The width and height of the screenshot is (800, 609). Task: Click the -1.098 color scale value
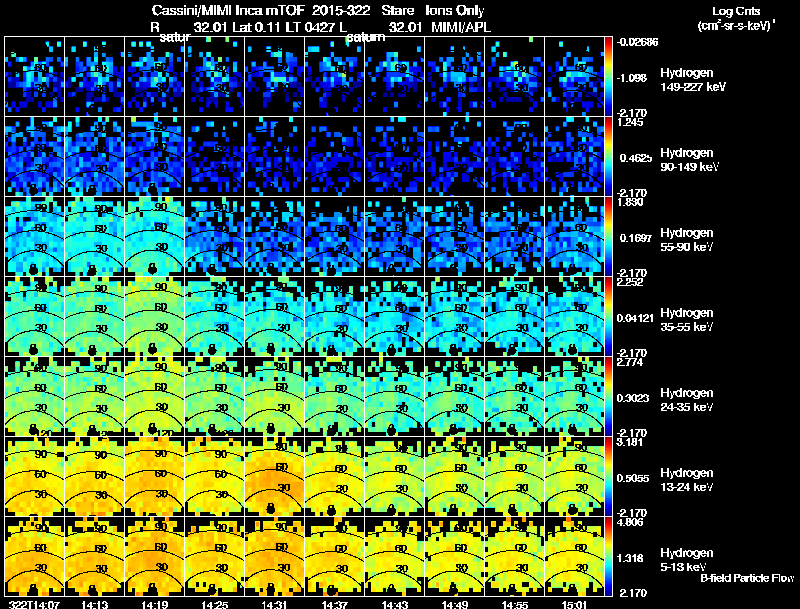(x=632, y=78)
